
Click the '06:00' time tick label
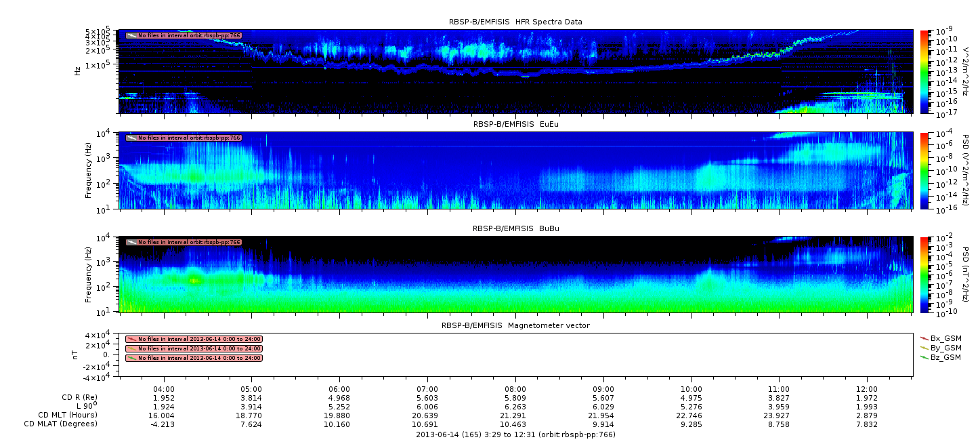(340, 389)
